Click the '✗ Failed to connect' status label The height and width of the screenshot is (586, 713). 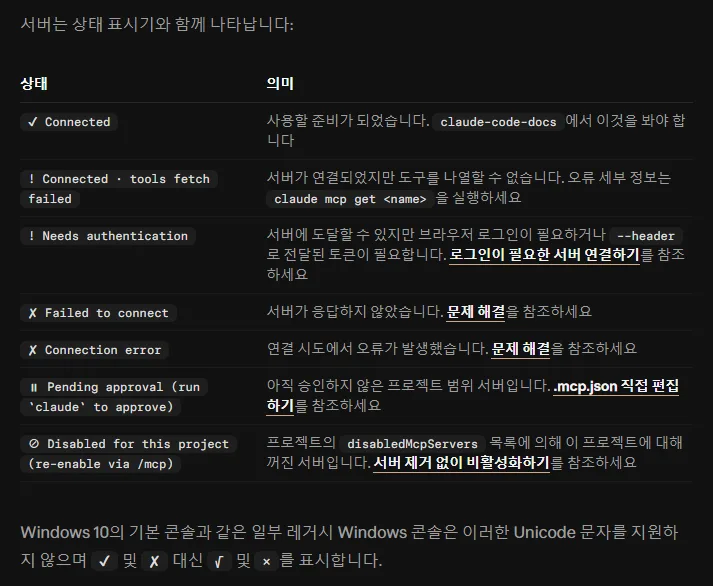pyautogui.click(x=98, y=313)
